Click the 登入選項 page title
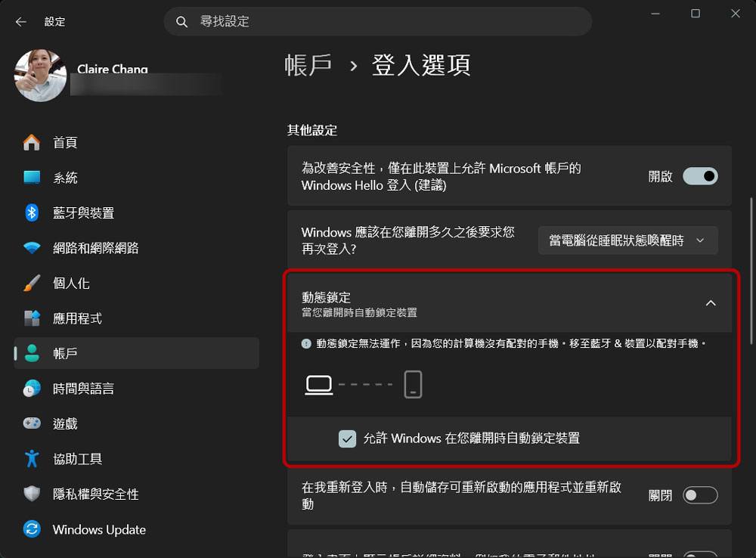The width and height of the screenshot is (756, 558). pyautogui.click(x=421, y=65)
